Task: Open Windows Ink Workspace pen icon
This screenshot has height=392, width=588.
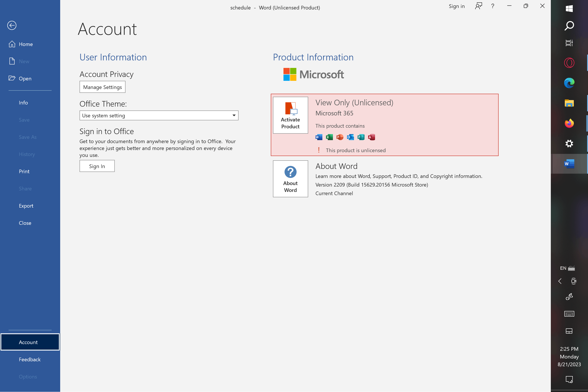Action: click(569, 297)
